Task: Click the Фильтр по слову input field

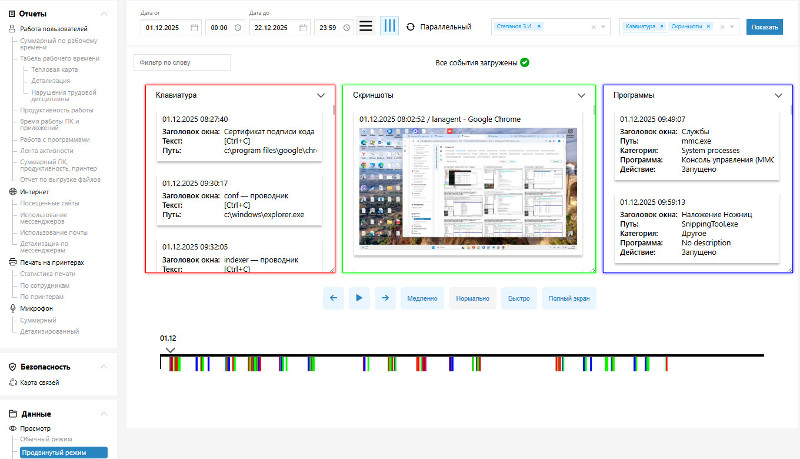Action: pyautogui.click(x=182, y=63)
